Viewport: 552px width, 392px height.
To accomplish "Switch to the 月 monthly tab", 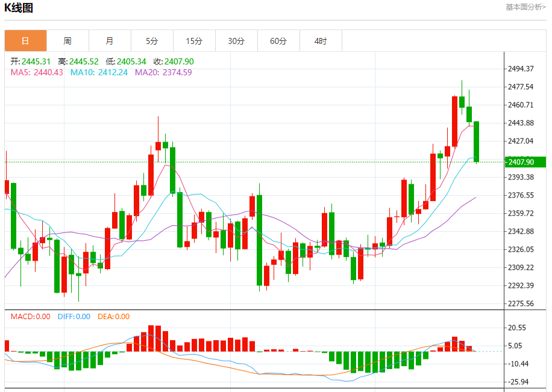I will (110, 41).
